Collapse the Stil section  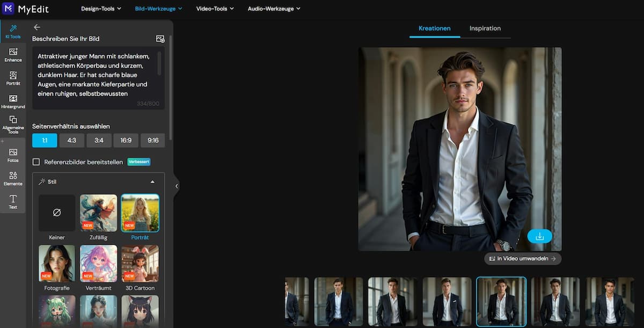[152, 181]
